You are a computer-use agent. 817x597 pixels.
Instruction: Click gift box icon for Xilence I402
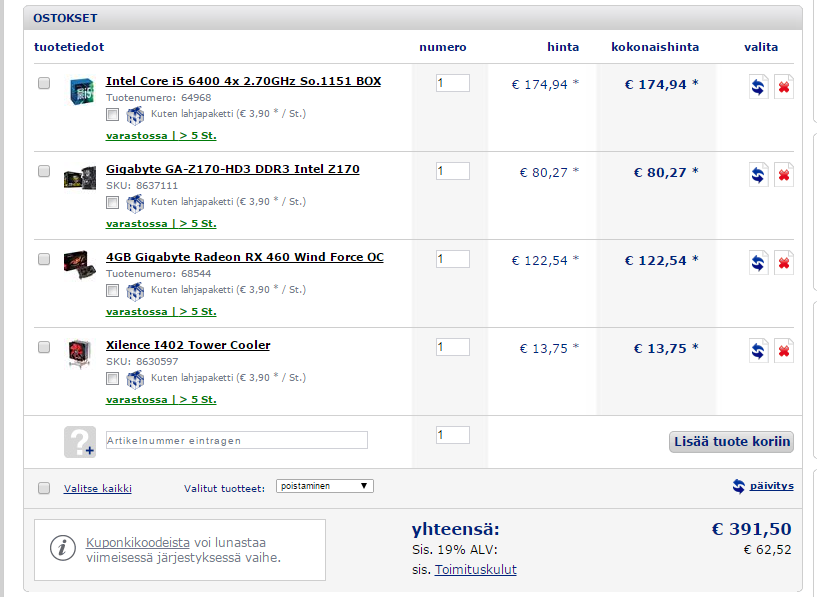(x=135, y=379)
